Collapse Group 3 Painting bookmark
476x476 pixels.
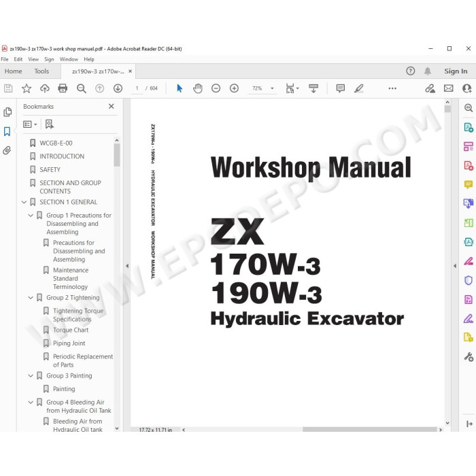click(31, 376)
